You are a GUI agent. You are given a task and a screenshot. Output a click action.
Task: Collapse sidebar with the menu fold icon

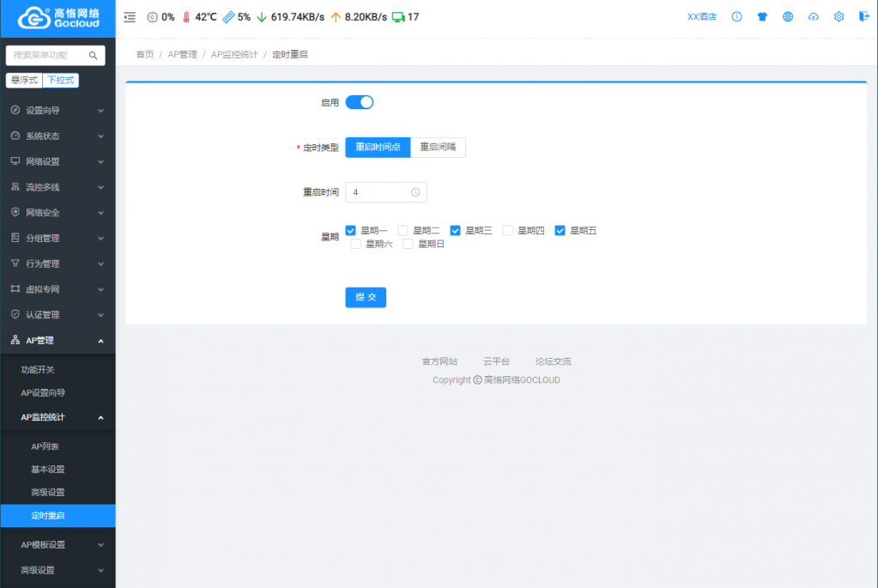pos(130,17)
